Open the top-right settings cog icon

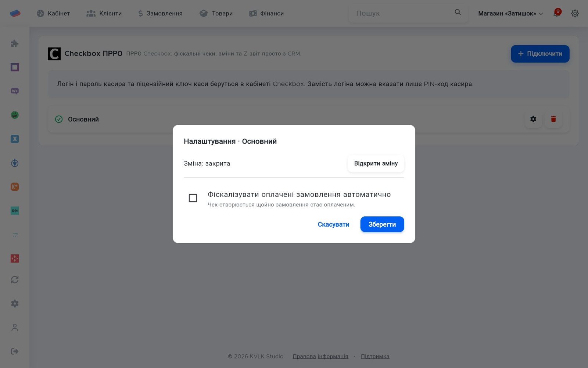(x=575, y=13)
